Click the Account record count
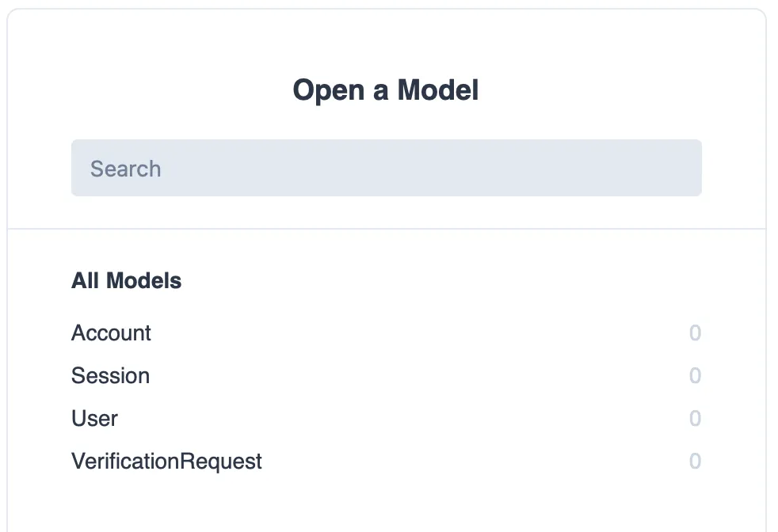 [695, 332]
